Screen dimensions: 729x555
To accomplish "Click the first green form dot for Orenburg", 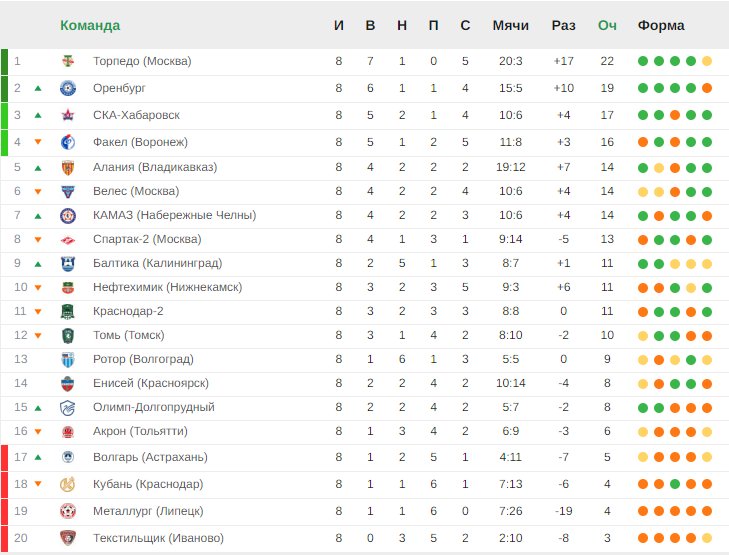I will coord(643,88).
